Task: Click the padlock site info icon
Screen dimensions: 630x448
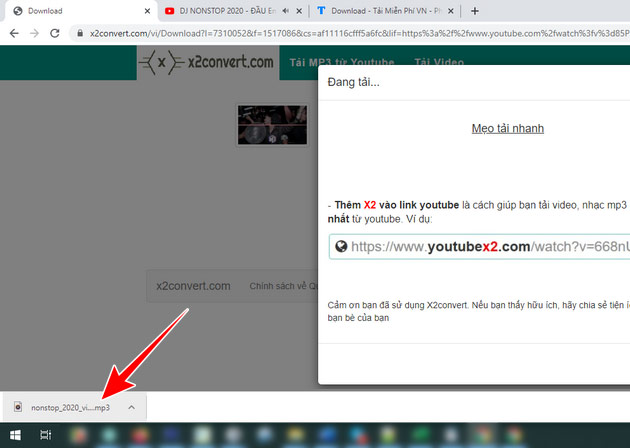Action: pyautogui.click(x=80, y=33)
